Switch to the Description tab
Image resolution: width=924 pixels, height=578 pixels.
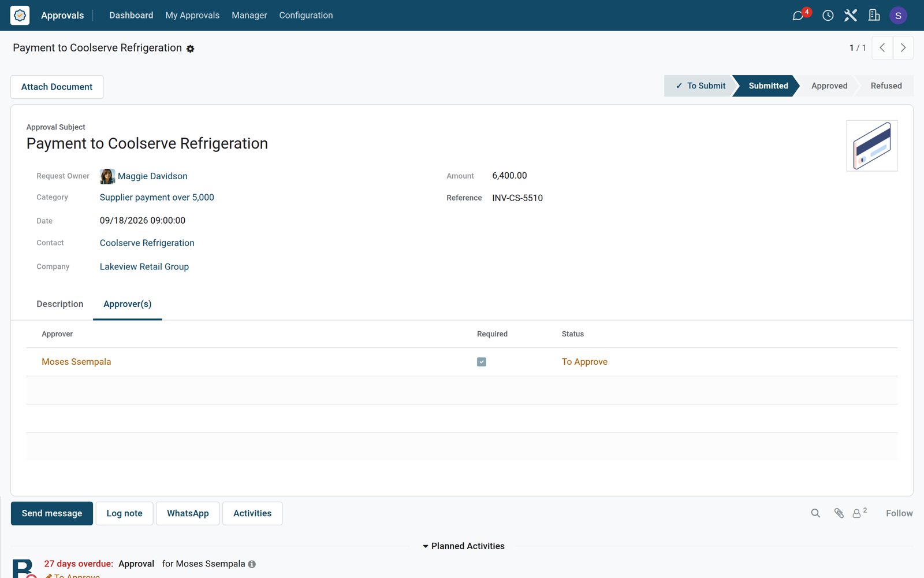[x=60, y=304]
